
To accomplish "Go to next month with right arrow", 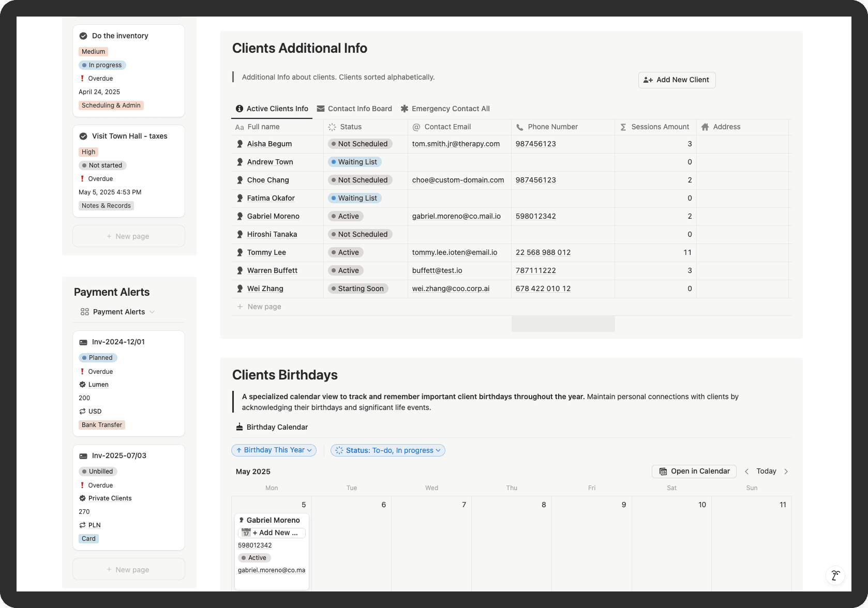I will (786, 472).
